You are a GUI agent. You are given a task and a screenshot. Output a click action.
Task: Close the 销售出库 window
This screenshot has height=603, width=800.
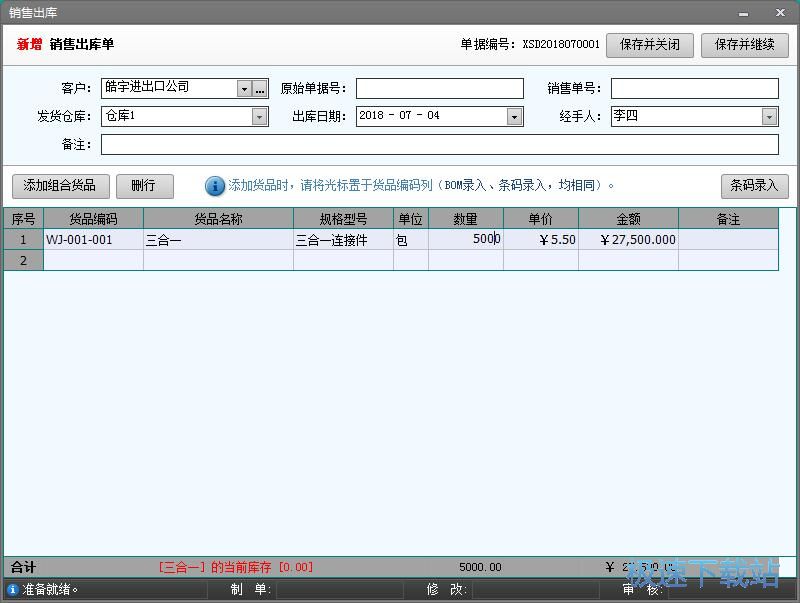point(780,13)
